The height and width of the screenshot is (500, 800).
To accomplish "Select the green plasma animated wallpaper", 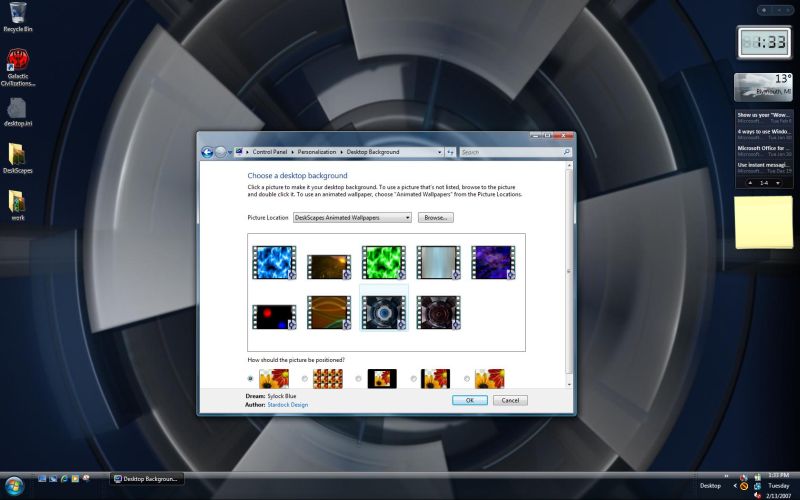I will [x=384, y=262].
